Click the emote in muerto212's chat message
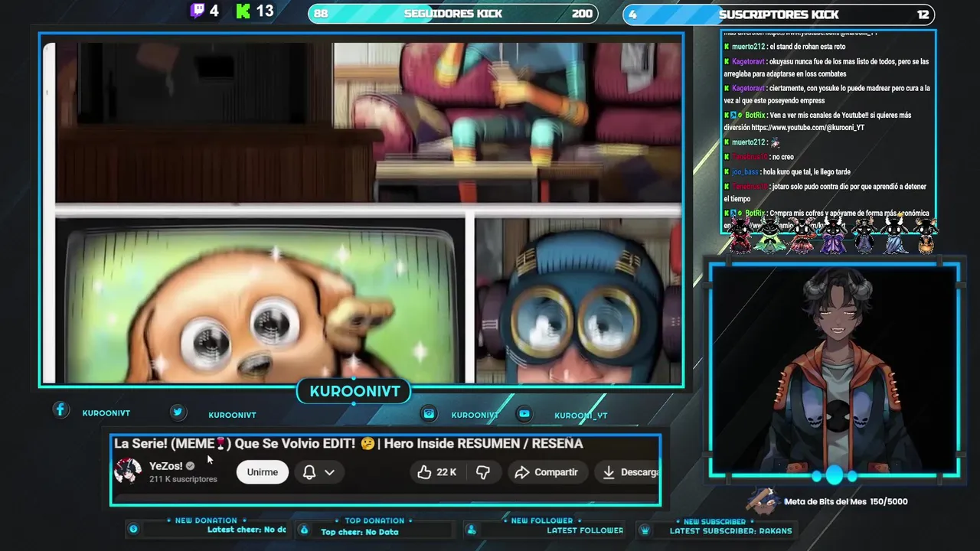980x551 pixels. (x=775, y=142)
